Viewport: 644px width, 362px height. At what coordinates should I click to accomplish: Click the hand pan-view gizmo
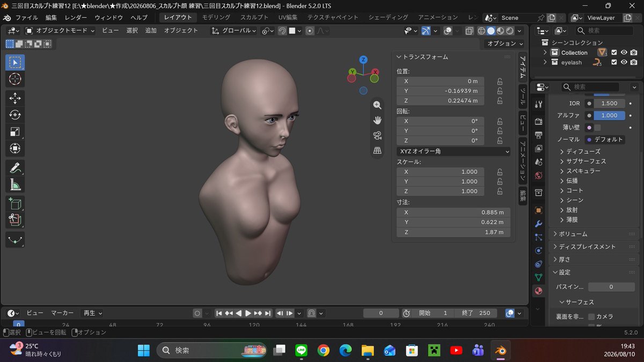pos(377,120)
